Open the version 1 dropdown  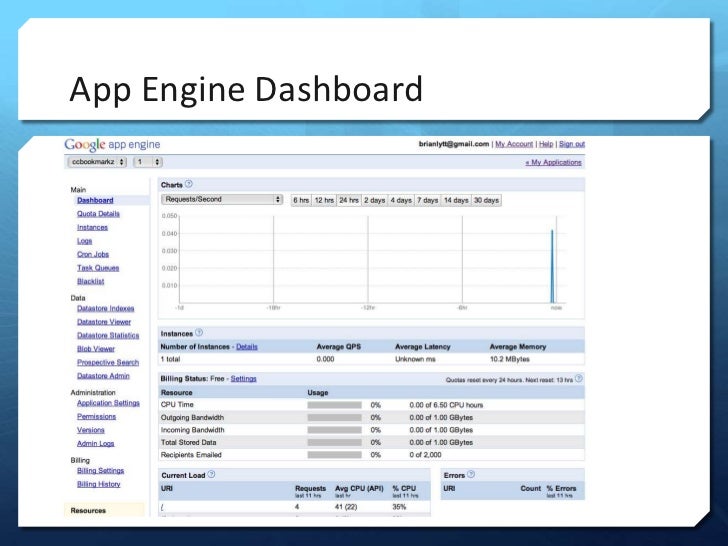[x=148, y=162]
